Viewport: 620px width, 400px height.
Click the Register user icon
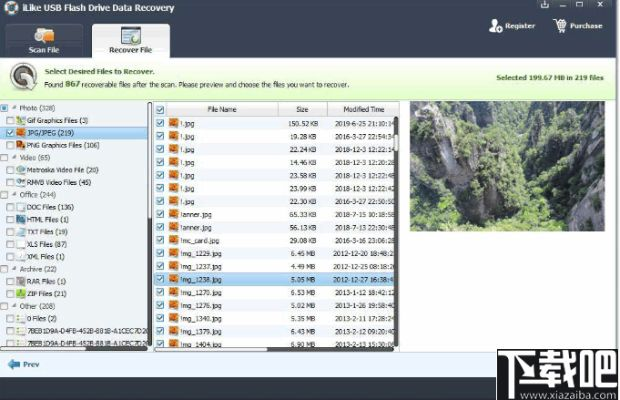point(496,25)
